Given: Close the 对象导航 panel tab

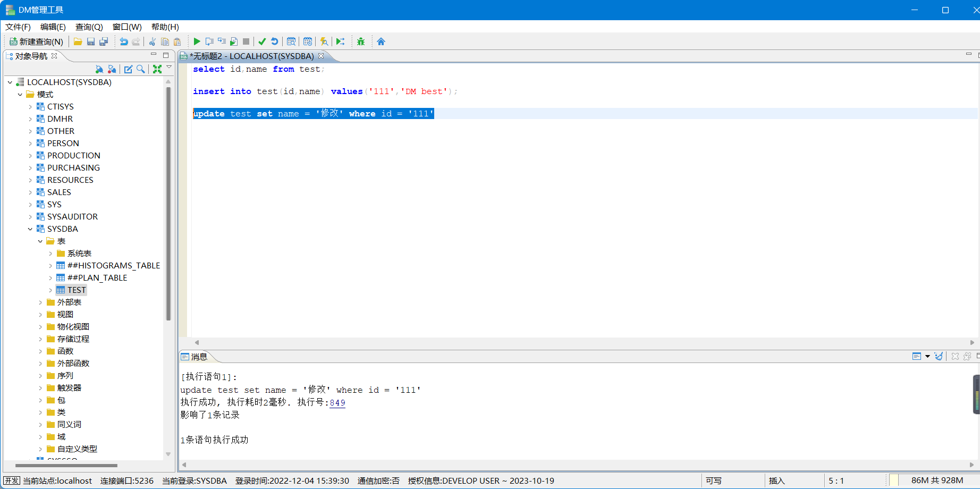Looking at the screenshot, I should 54,56.
